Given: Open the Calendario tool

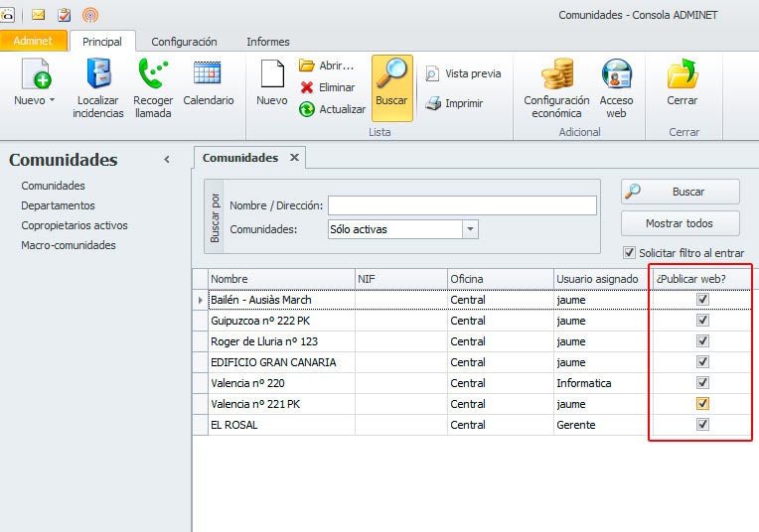Looking at the screenshot, I should (208, 75).
